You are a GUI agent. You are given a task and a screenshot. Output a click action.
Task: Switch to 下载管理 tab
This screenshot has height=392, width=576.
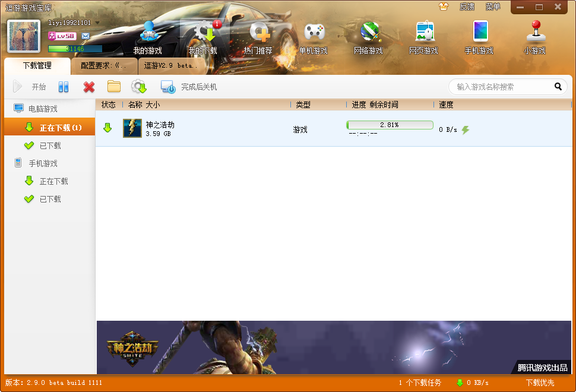coord(37,66)
